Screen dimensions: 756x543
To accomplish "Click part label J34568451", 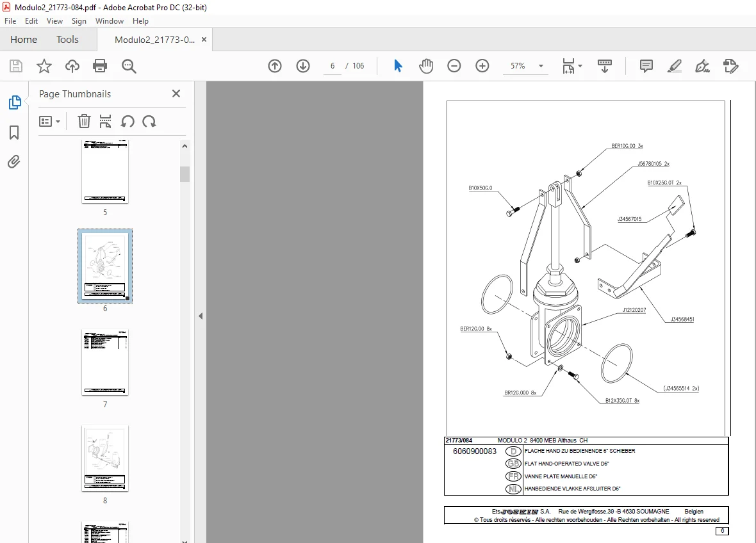I will [682, 320].
